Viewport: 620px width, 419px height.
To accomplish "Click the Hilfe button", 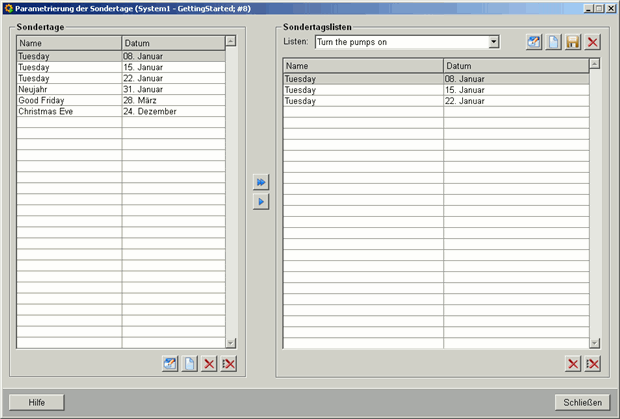I will point(37,402).
